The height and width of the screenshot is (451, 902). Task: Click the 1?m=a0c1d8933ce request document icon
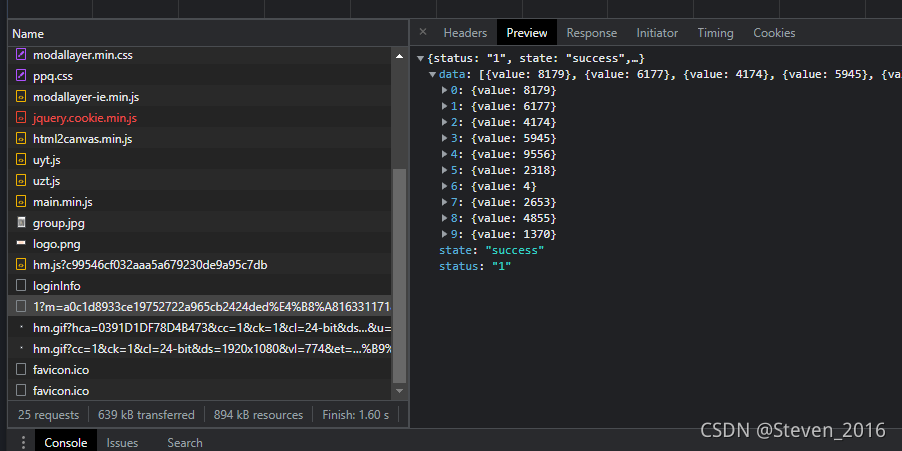[x=21, y=307]
